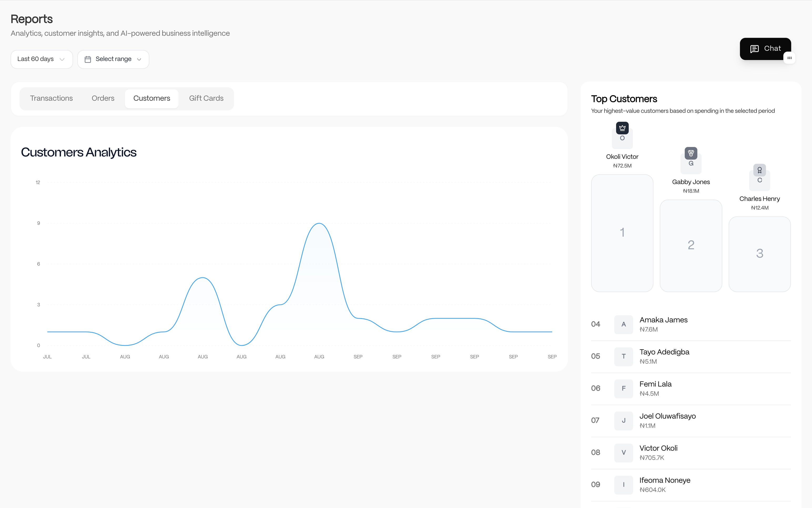Click the F avatar for Femi Lala

pyautogui.click(x=623, y=388)
